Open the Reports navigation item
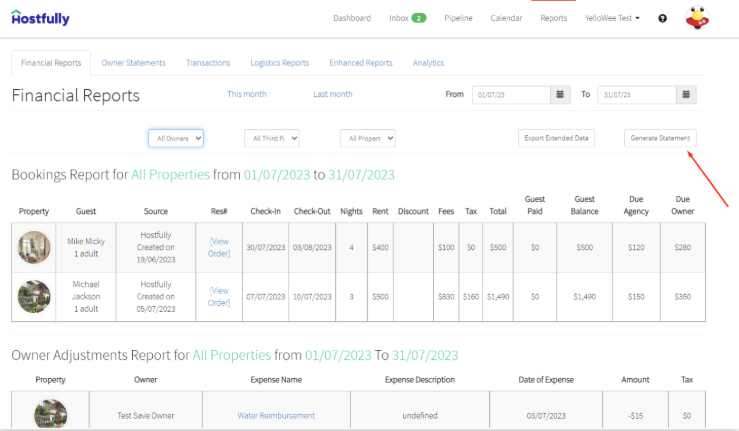 553,18
